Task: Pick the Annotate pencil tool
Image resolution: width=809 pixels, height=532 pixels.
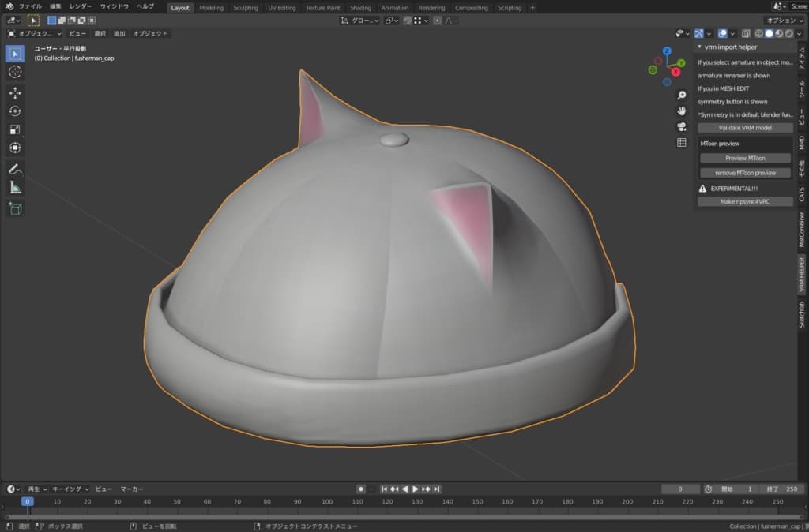Action: coord(15,168)
